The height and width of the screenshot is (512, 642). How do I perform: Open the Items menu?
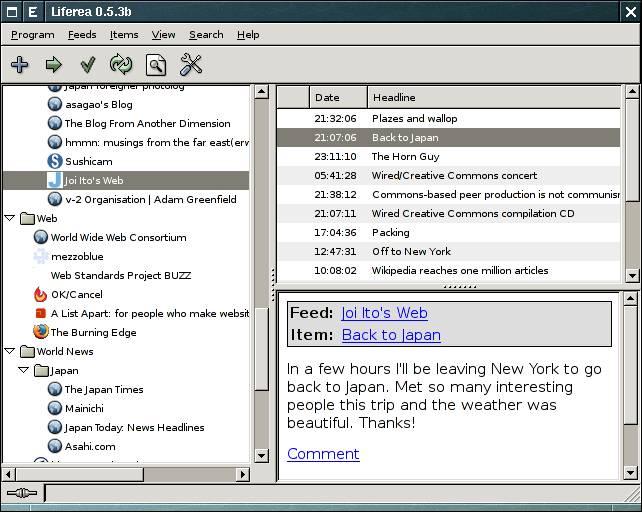pyautogui.click(x=124, y=35)
